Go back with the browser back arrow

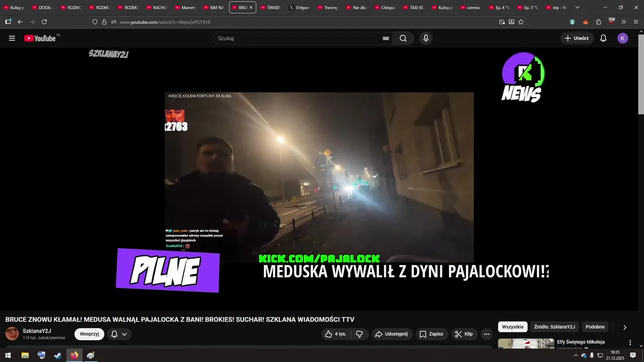pos(20,22)
